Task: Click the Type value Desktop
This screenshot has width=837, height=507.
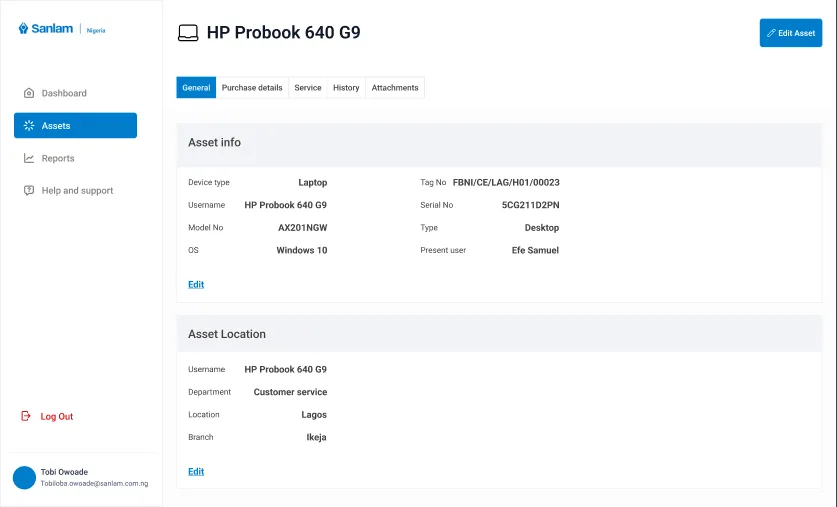Action: [x=542, y=228]
